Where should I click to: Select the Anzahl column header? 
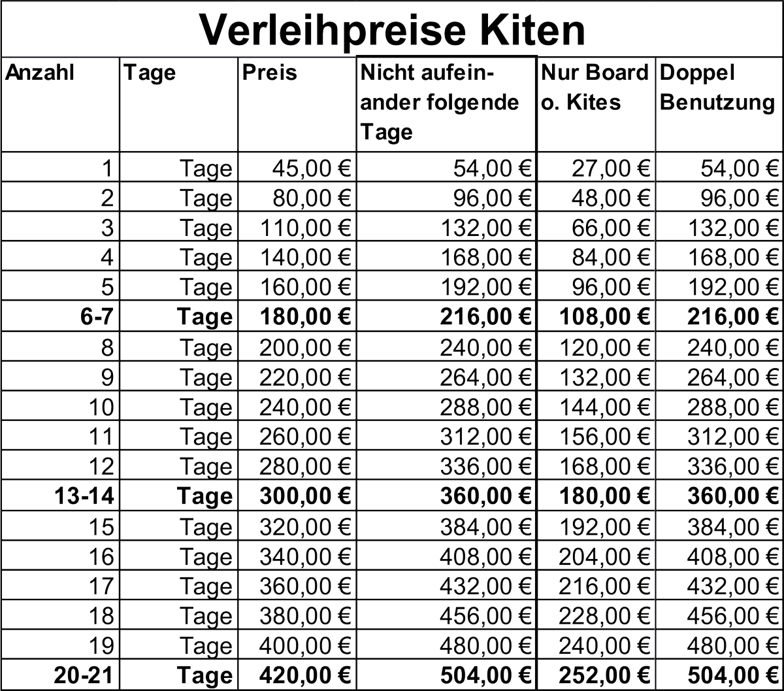(x=39, y=72)
